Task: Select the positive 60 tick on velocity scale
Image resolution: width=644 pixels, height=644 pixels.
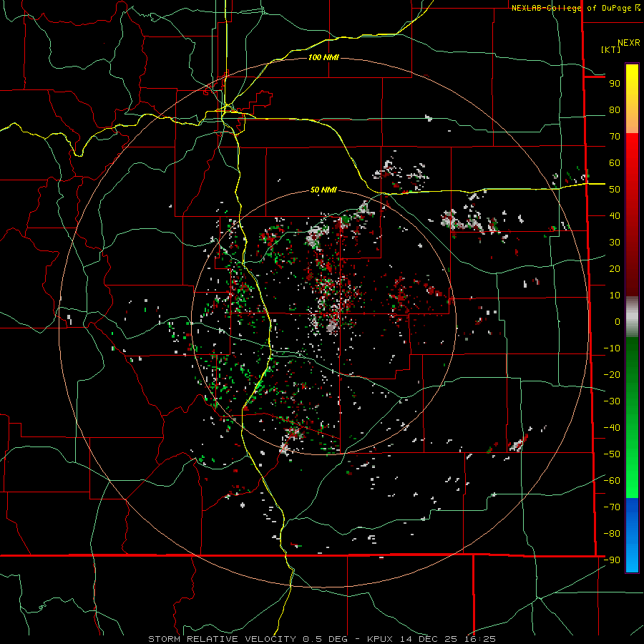Action: [615, 163]
